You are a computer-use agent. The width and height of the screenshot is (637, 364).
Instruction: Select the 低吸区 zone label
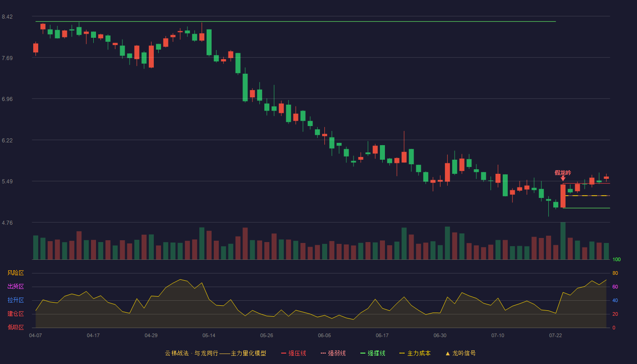(x=15, y=327)
